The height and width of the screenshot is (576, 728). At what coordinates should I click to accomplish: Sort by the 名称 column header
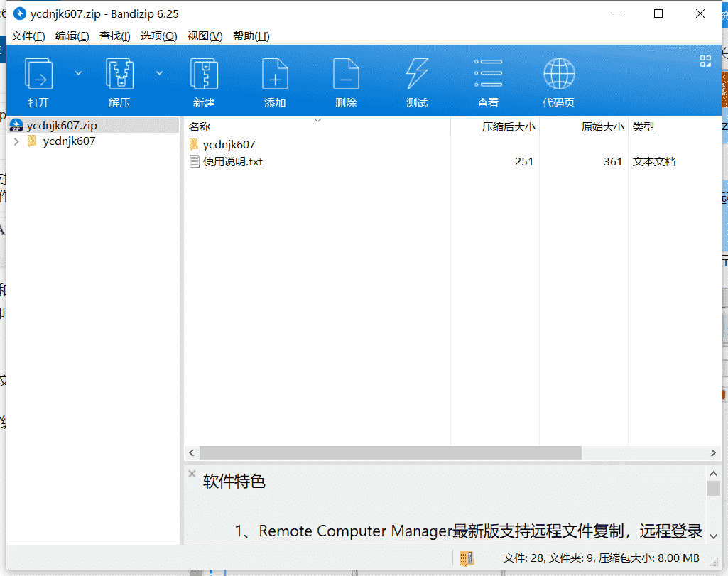coord(200,126)
